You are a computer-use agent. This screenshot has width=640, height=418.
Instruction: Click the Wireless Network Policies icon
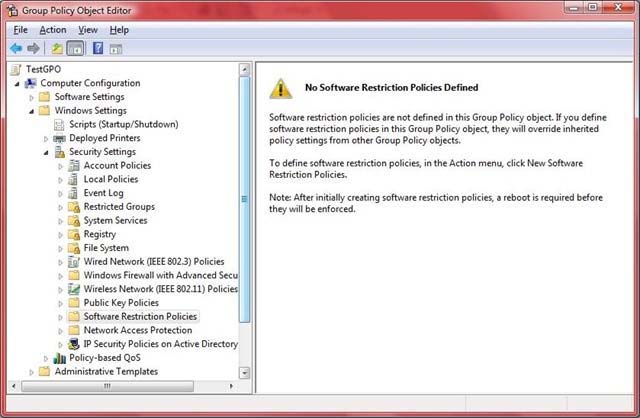tap(74, 289)
